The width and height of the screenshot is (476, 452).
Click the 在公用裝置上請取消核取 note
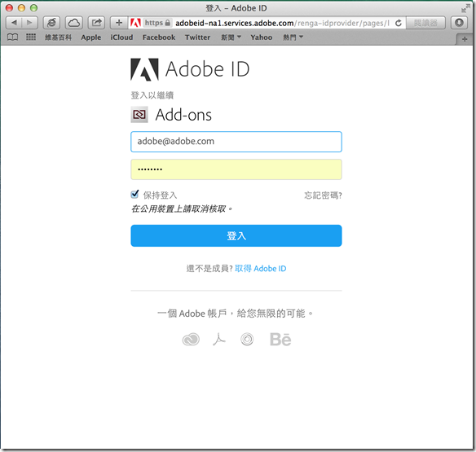(x=182, y=208)
